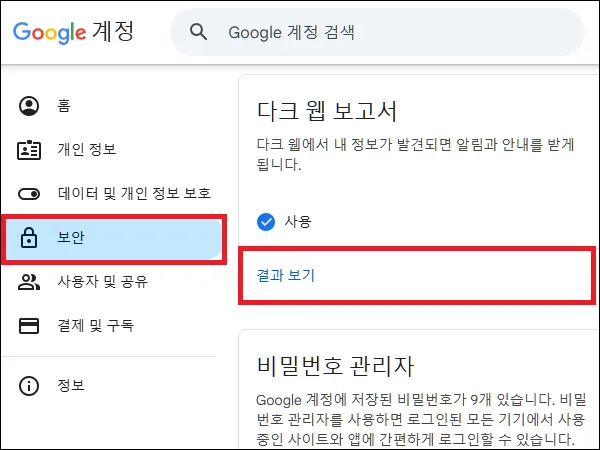Focus the Google 계정 검색 field
This screenshot has height=450, width=600.
pos(377,32)
